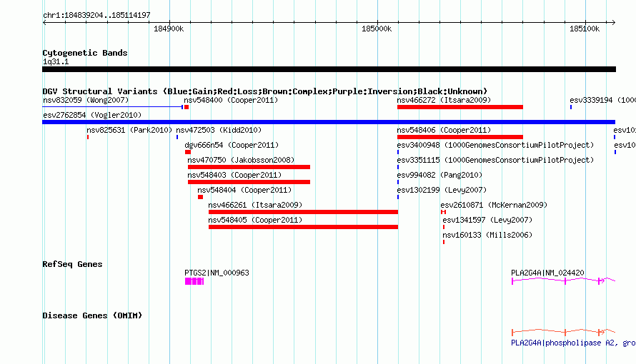
Task: Click the nsv466261 red loss bar
Action: (304, 212)
